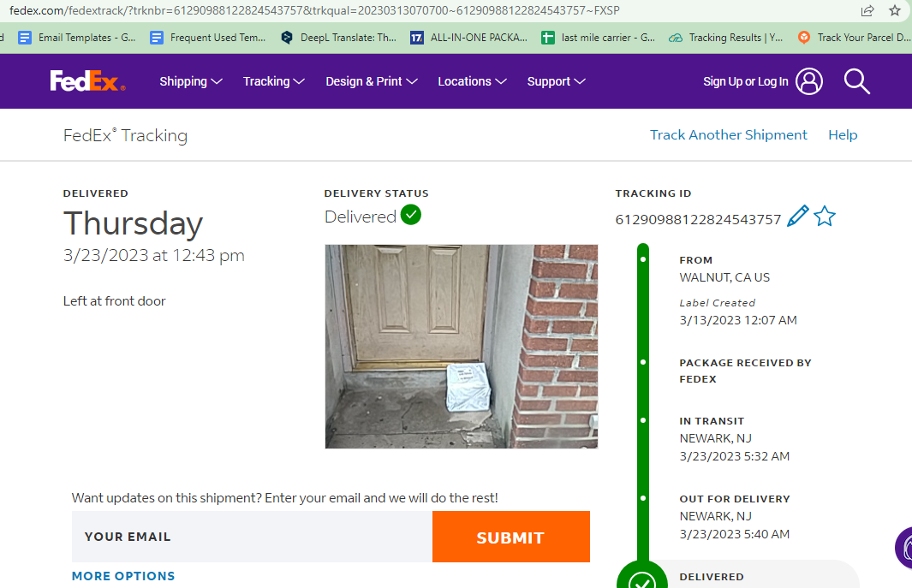Submit the email for shipment updates

510,537
